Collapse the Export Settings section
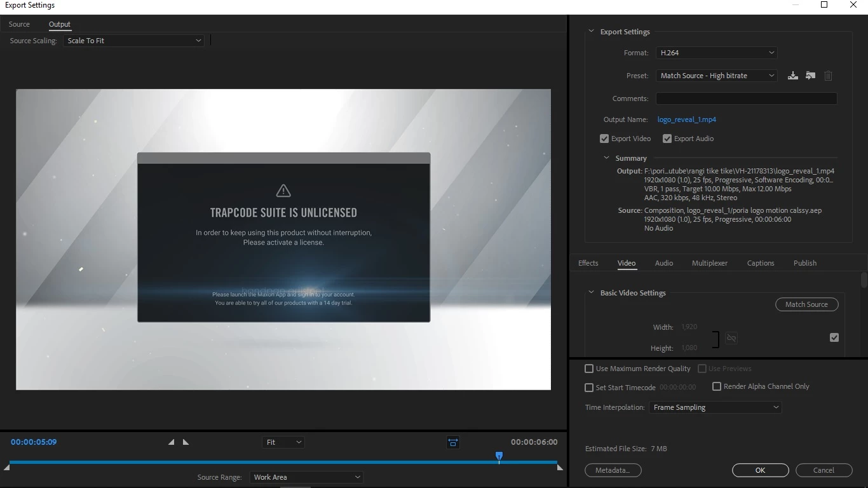Viewport: 868px width, 488px height. [x=591, y=31]
